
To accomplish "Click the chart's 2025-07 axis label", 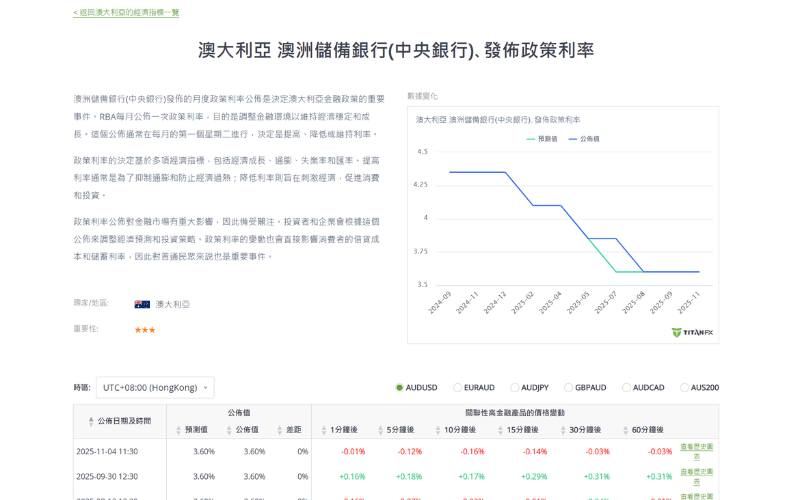I will click(x=606, y=303).
